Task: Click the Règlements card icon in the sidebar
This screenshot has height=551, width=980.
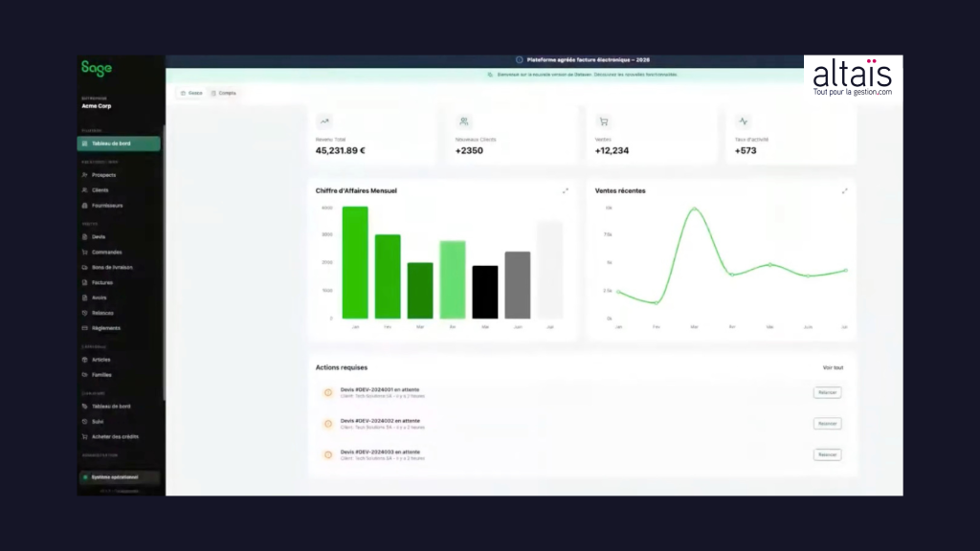Action: pyautogui.click(x=85, y=328)
